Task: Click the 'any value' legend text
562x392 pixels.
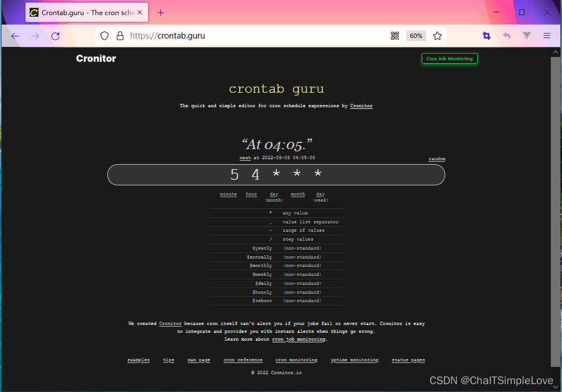Action: pos(295,213)
